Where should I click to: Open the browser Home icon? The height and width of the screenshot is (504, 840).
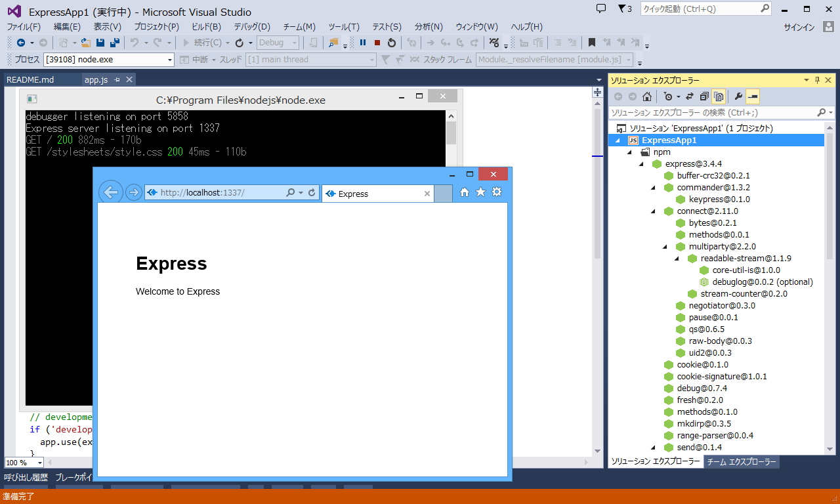[x=465, y=192]
